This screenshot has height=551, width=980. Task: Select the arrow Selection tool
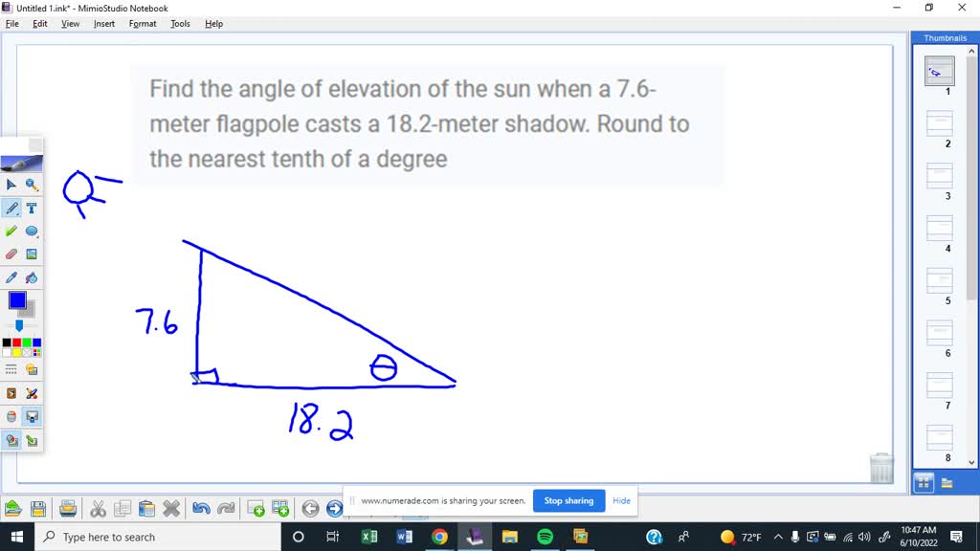click(x=11, y=185)
